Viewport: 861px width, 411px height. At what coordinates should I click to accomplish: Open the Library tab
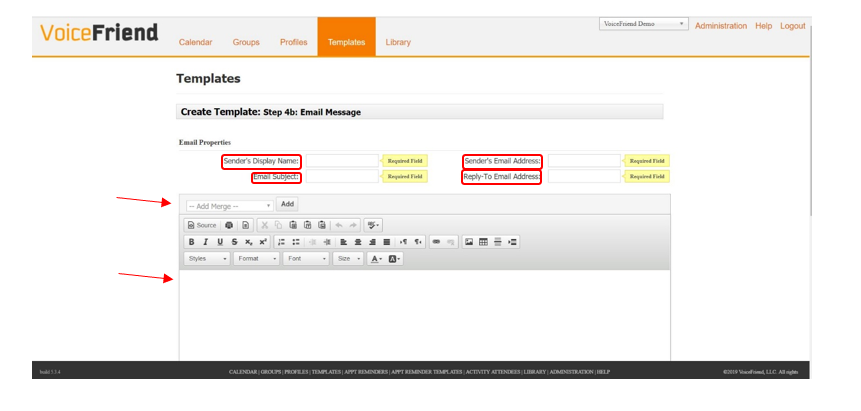398,42
